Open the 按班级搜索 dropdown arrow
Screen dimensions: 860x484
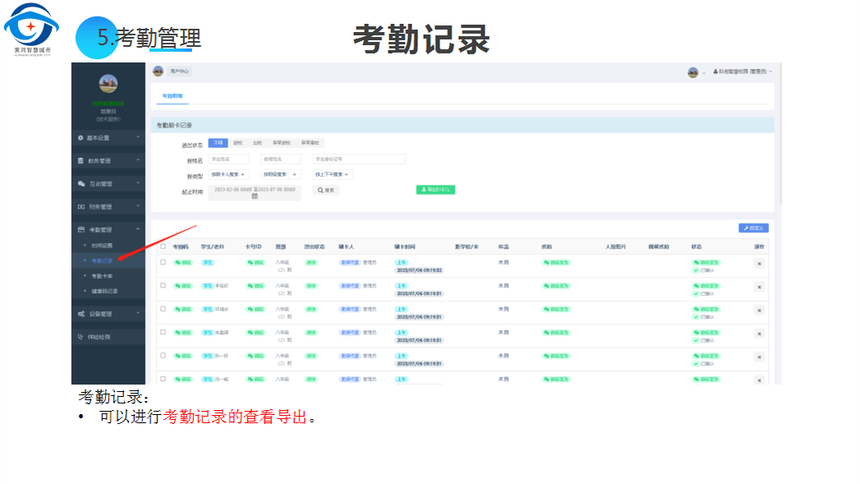pyautogui.click(x=295, y=175)
